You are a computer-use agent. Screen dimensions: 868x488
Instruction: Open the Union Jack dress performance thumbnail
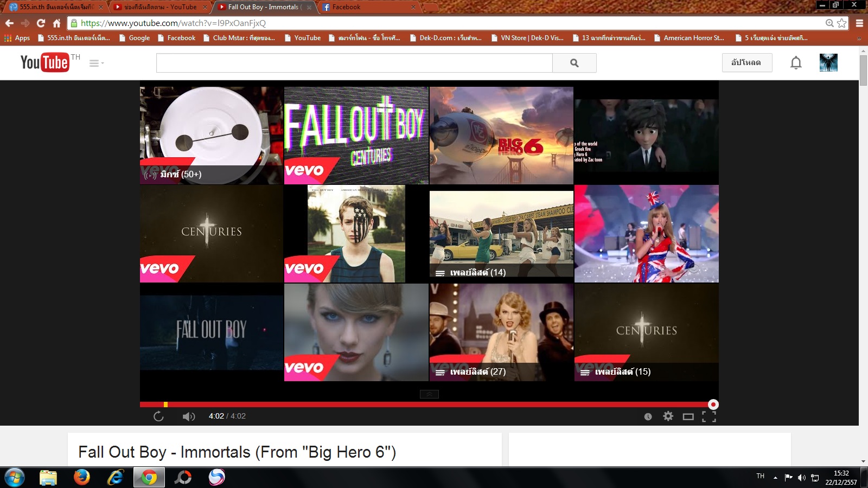(x=647, y=234)
